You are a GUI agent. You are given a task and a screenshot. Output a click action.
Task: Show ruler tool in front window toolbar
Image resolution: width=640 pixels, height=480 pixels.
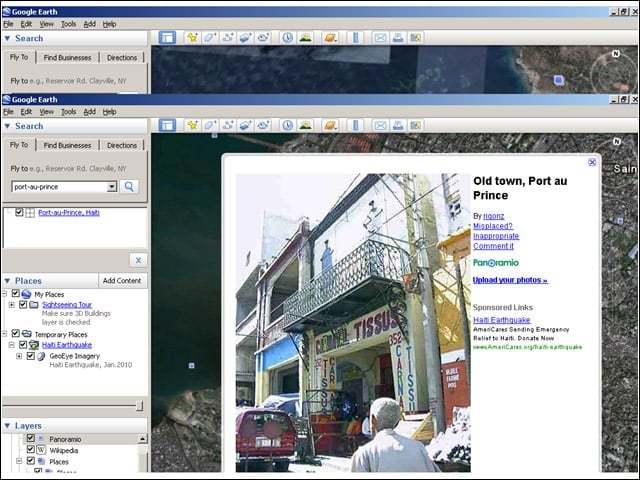pos(356,125)
